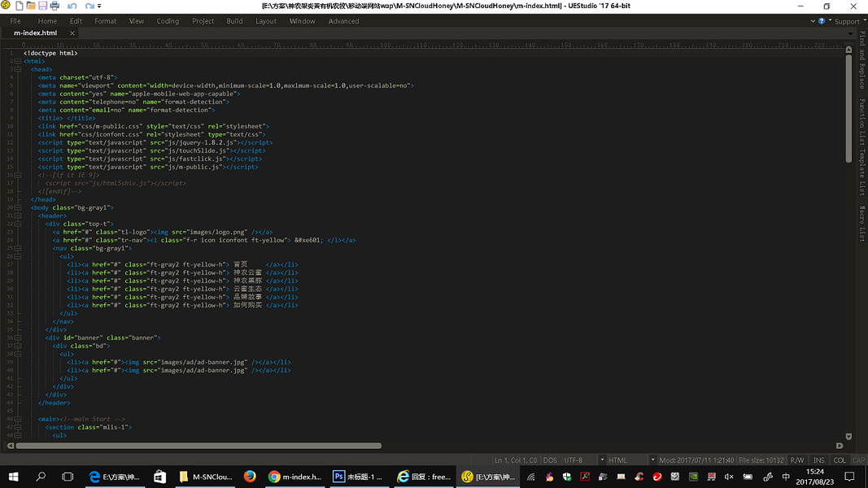Collapse the banner div fold on line 36
Image resolution: width=868 pixels, height=488 pixels.
point(18,338)
